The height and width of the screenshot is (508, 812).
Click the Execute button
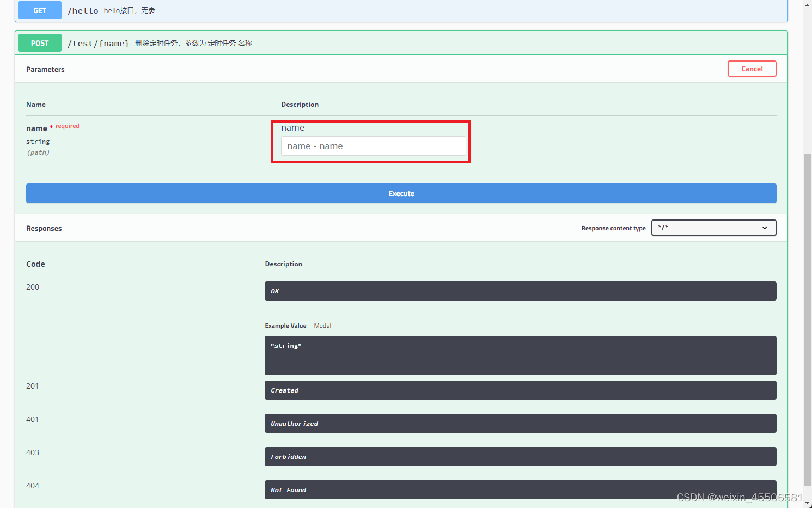(401, 193)
